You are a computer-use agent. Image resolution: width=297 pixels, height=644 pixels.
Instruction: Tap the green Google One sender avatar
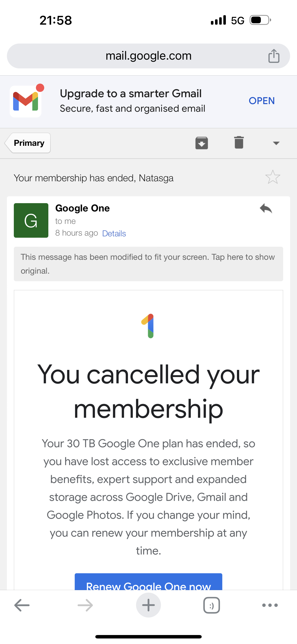31,220
